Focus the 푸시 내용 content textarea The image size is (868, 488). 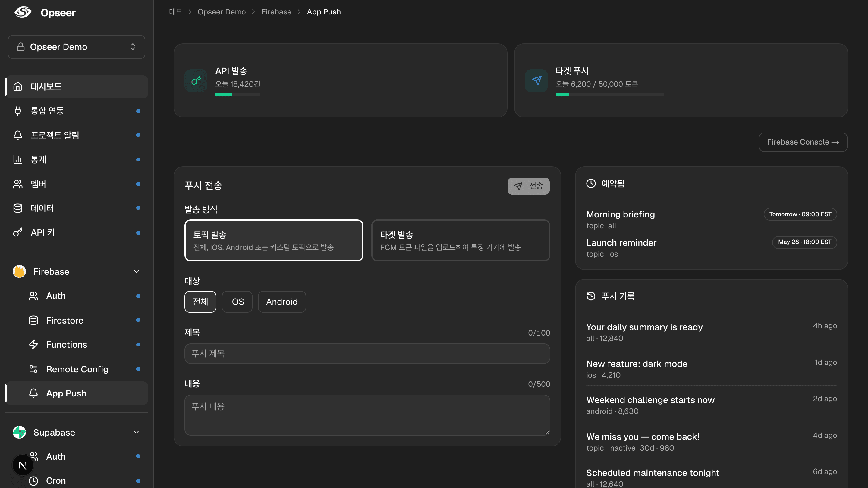click(x=367, y=415)
